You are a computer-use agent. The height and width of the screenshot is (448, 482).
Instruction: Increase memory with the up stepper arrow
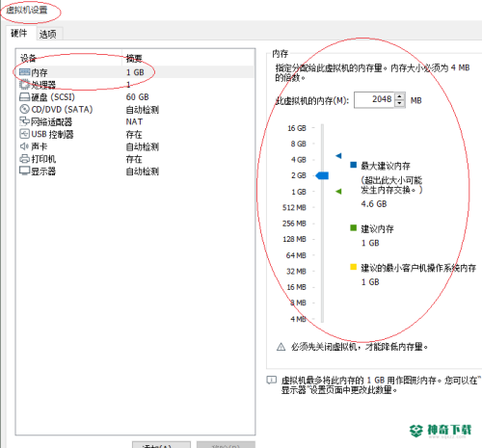click(x=400, y=96)
